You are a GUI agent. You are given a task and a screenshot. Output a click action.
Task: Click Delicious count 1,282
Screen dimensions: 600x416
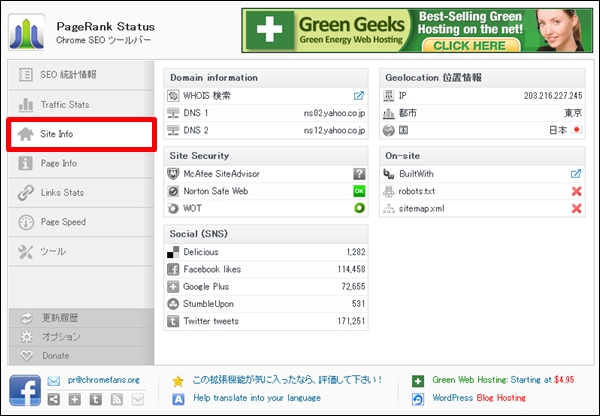356,252
